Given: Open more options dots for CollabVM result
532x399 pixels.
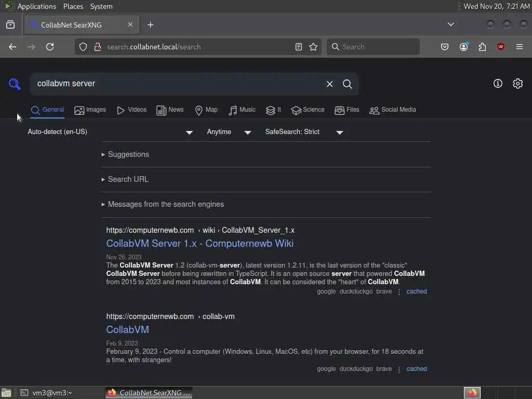Looking at the screenshot, I should 399,369.
